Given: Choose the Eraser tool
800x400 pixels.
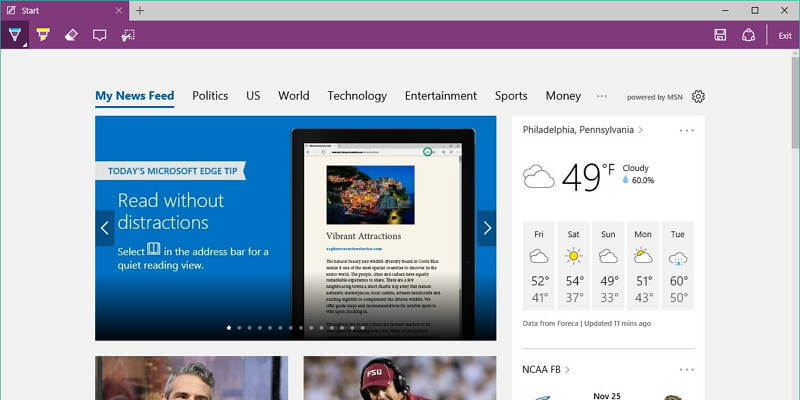Looking at the screenshot, I should click(x=71, y=35).
